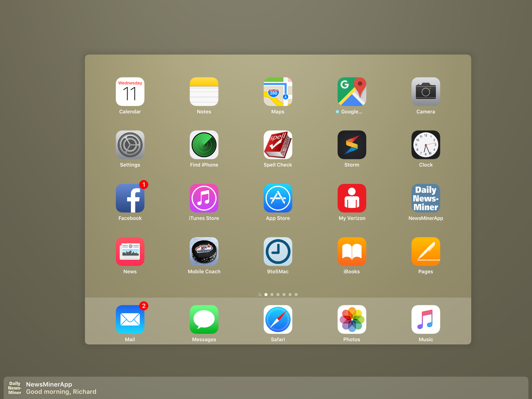Click the "Mobile Coach" label text
Viewport: 532px width, 399px height.
coord(204,271)
